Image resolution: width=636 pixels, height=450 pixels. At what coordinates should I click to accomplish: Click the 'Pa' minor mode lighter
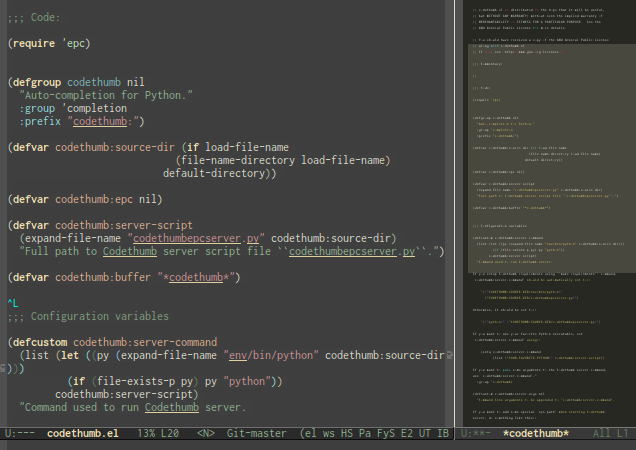pos(365,433)
